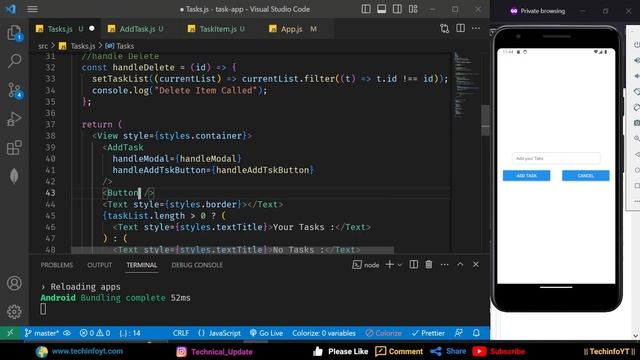
Task: Click the editor horizontal scrollbar
Action: (x=233, y=249)
